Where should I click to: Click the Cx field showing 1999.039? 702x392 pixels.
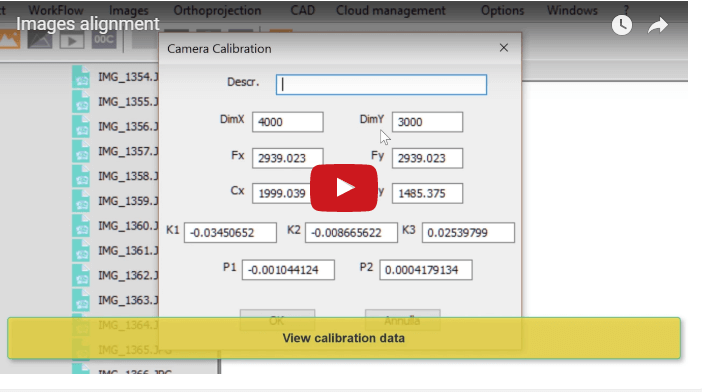coord(281,193)
